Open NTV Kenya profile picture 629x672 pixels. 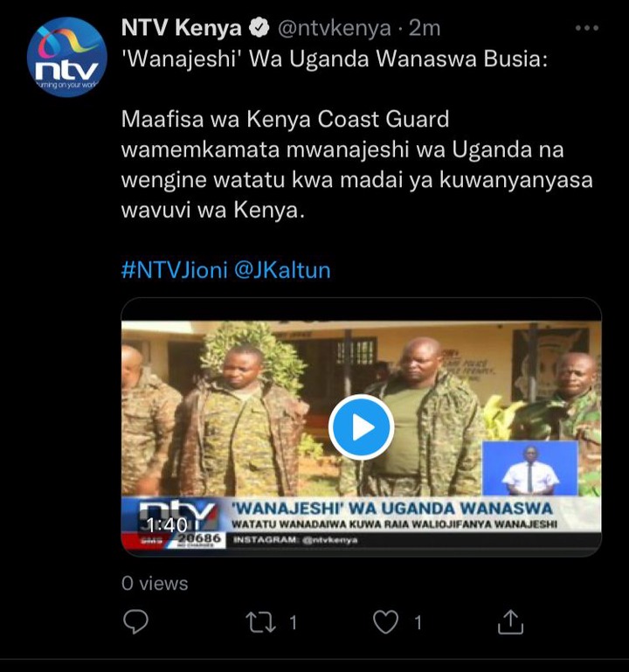[x=67, y=57]
